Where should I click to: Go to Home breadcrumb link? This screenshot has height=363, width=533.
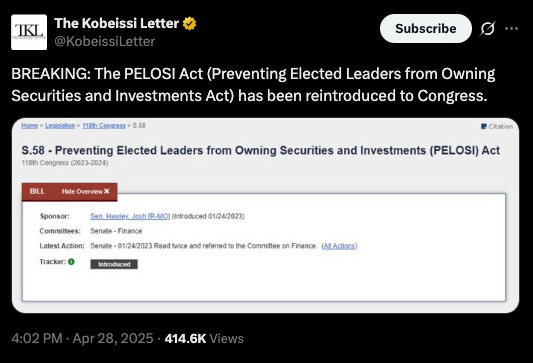click(30, 125)
